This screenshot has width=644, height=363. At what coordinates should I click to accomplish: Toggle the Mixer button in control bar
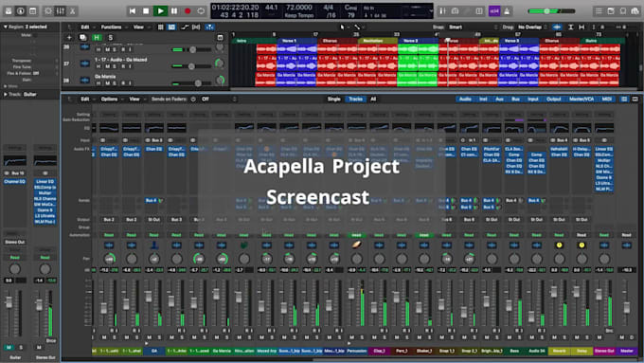(61, 11)
